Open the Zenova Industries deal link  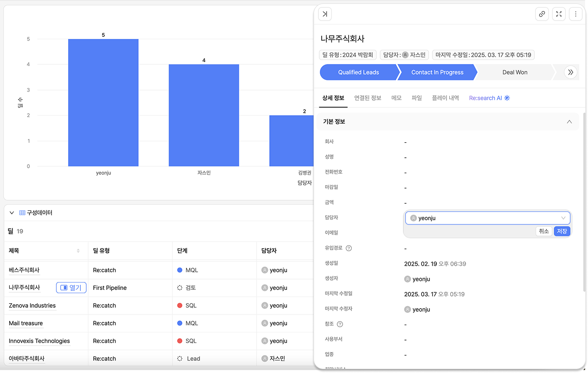(x=32, y=306)
